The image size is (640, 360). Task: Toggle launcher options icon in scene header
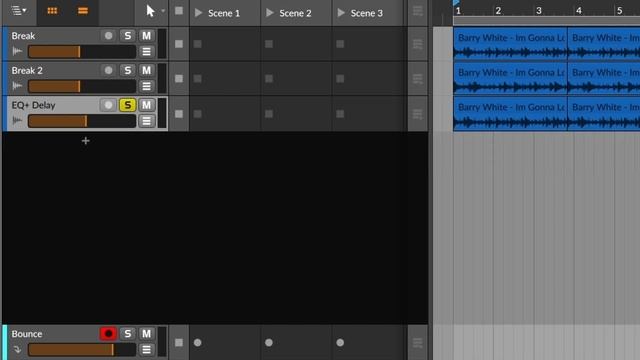[x=418, y=11]
